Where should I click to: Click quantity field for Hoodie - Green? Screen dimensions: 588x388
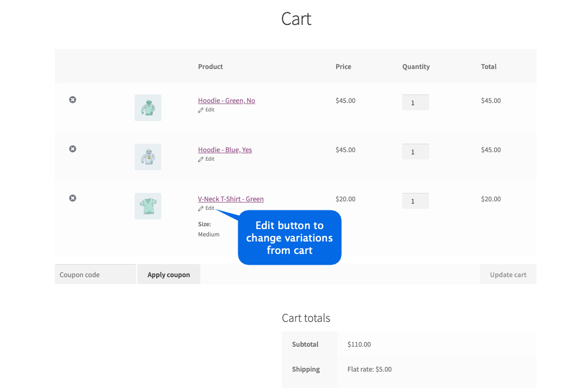click(415, 102)
